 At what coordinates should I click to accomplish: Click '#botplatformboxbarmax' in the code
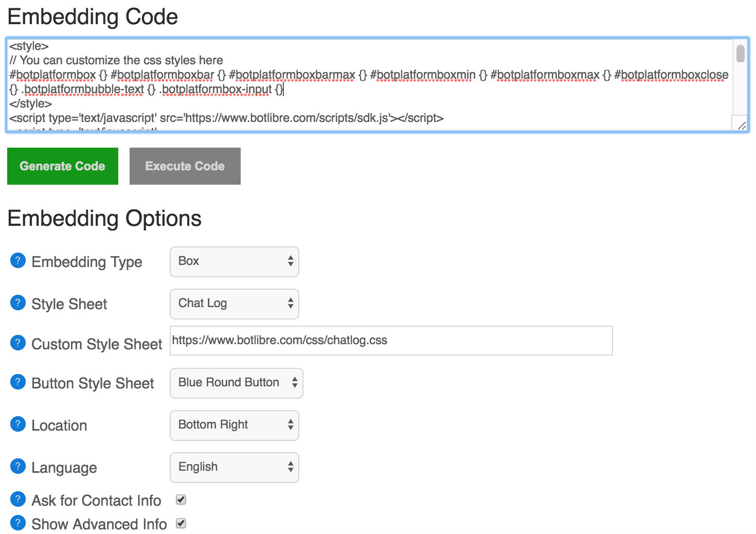pos(292,75)
